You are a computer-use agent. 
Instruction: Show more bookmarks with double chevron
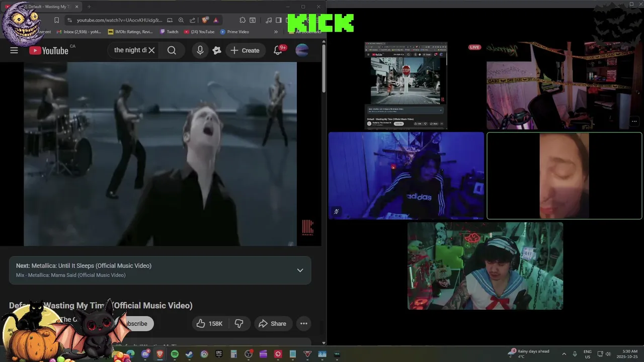(276, 32)
